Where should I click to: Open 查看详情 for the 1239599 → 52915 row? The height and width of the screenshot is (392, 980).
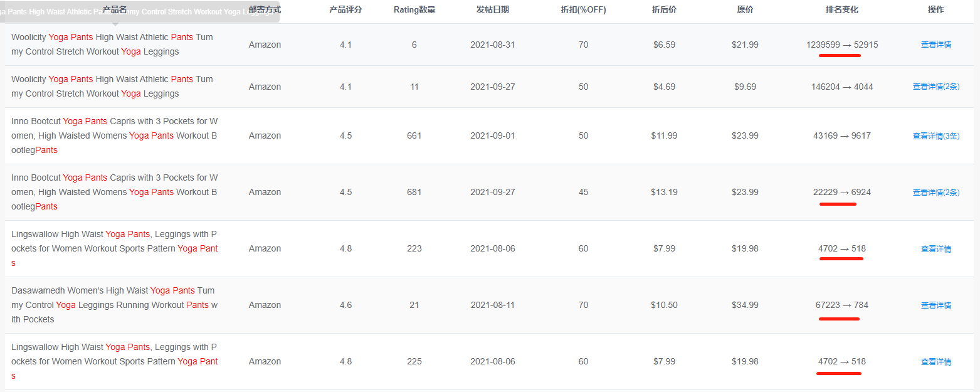935,45
